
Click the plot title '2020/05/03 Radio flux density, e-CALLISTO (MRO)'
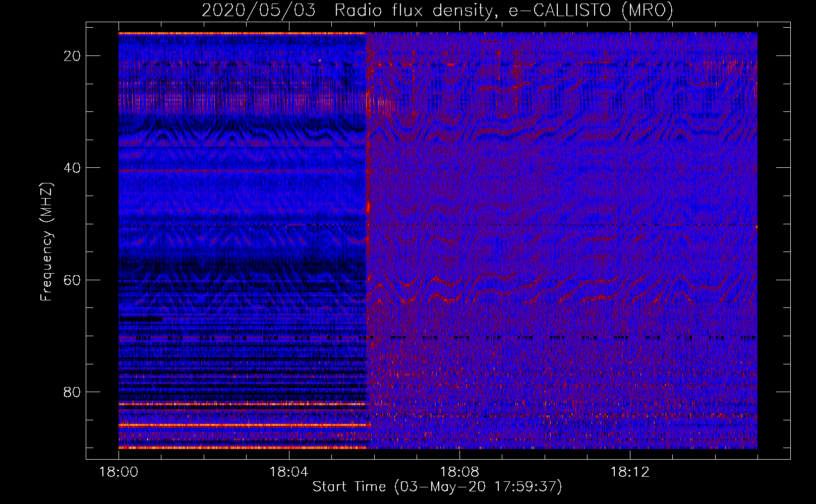click(437, 11)
